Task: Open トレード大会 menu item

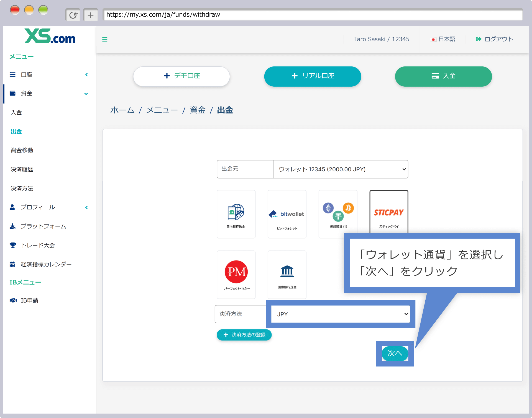Action: 38,245
